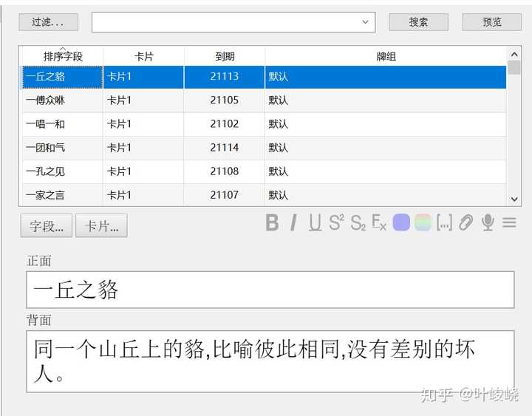Click the 搜索 search button
This screenshot has width=532, height=416.
click(418, 22)
